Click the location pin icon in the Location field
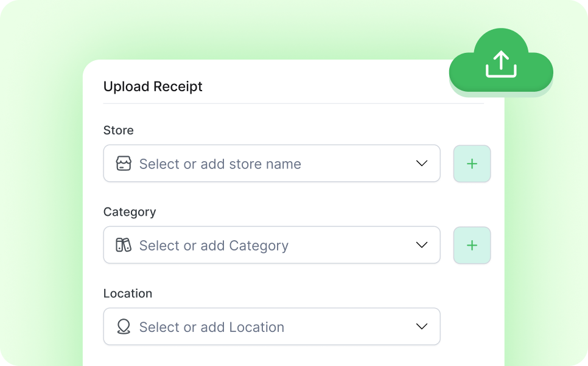The image size is (588, 366). pyautogui.click(x=124, y=326)
